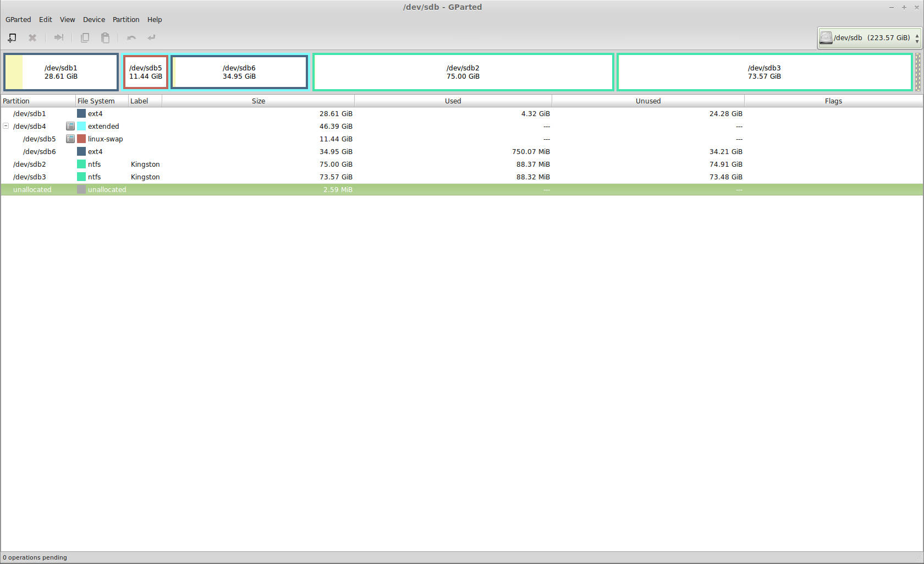924x564 pixels.
Task: Open the GParted menu
Action: click(18, 19)
